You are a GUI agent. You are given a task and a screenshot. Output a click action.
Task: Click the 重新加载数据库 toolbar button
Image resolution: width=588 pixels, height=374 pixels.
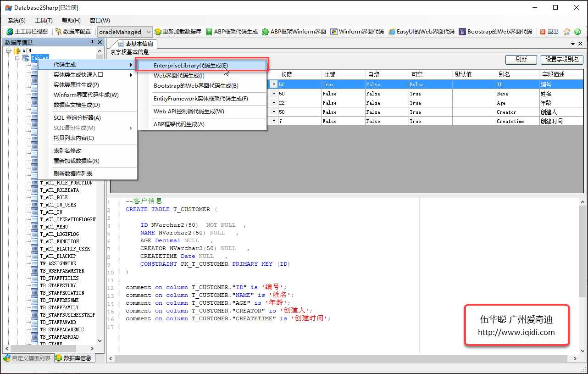(x=178, y=32)
